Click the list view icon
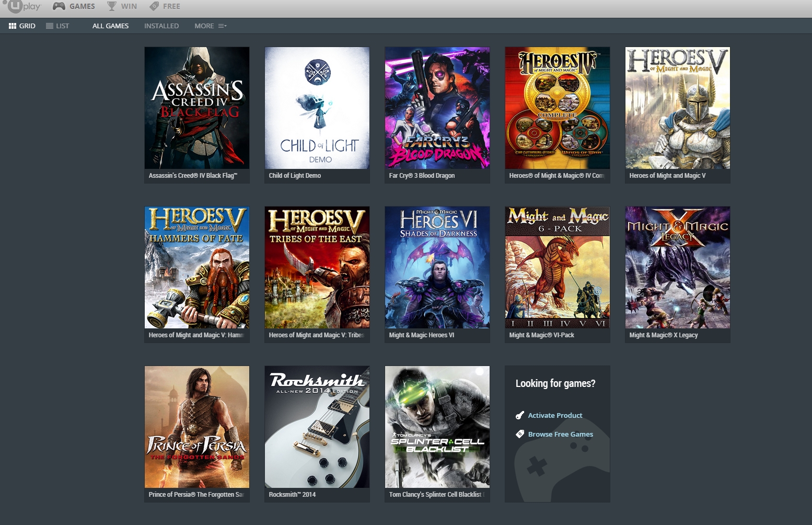 50,26
